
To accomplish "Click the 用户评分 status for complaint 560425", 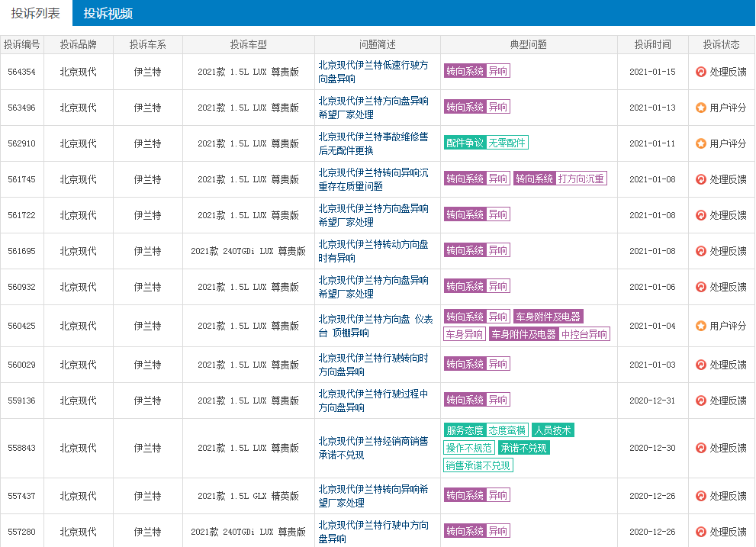I will [728, 326].
